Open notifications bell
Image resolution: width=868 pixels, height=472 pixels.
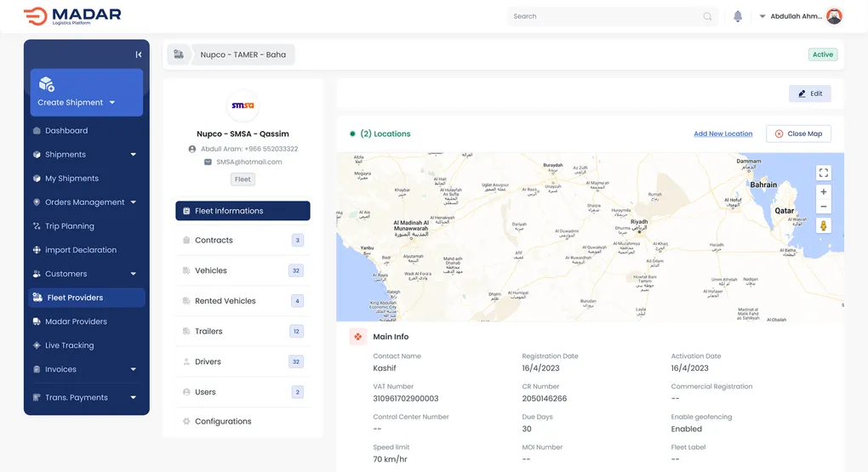coord(737,16)
